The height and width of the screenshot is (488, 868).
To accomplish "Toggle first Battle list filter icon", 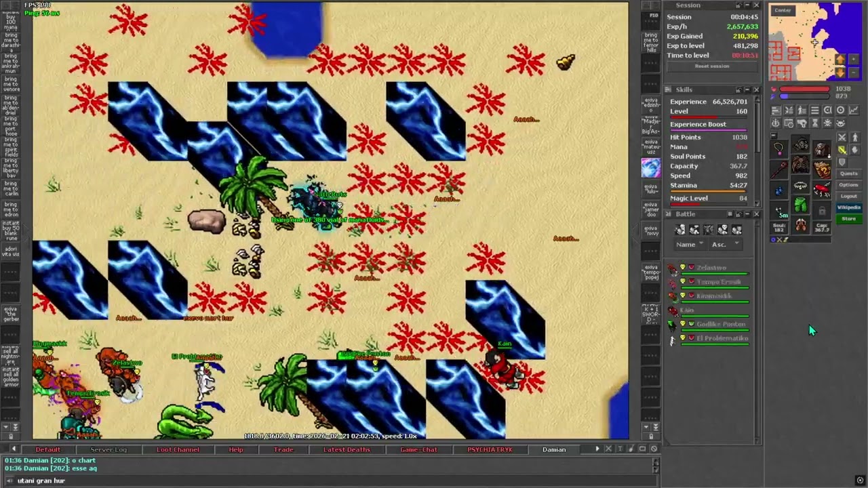I will [x=680, y=229].
